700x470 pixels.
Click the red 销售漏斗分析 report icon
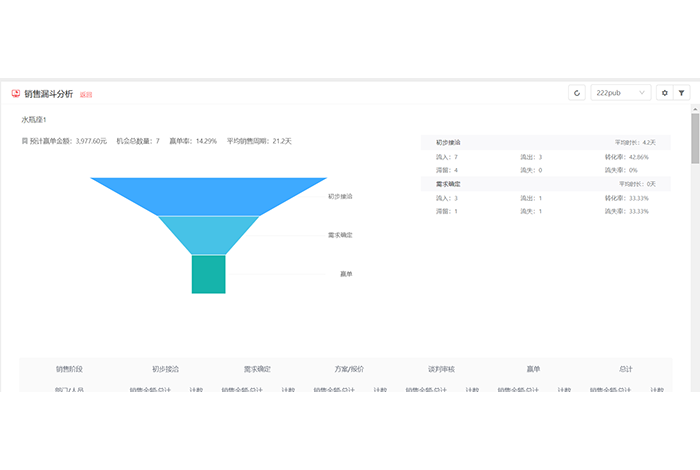point(16,93)
